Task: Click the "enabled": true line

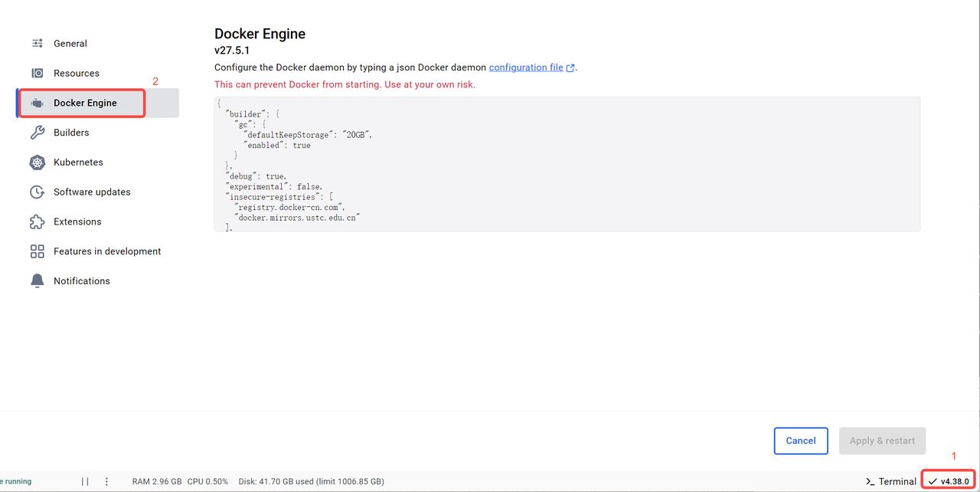Action: (x=277, y=145)
